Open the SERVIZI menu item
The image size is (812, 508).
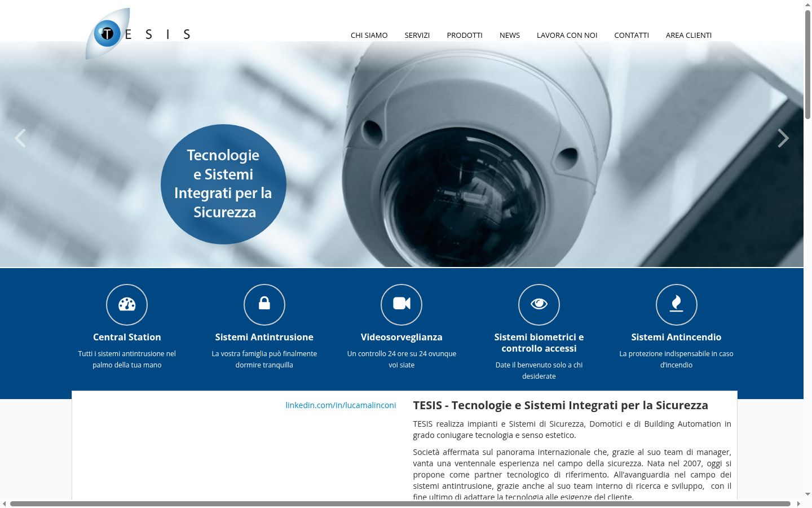pos(417,35)
